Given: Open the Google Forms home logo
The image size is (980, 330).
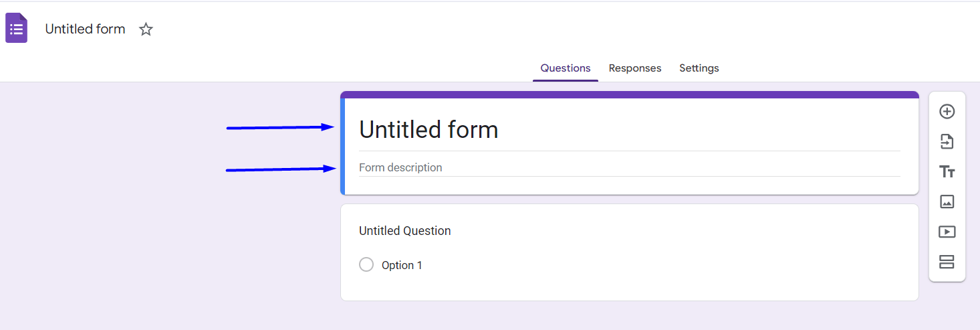Looking at the screenshot, I should click(x=17, y=29).
